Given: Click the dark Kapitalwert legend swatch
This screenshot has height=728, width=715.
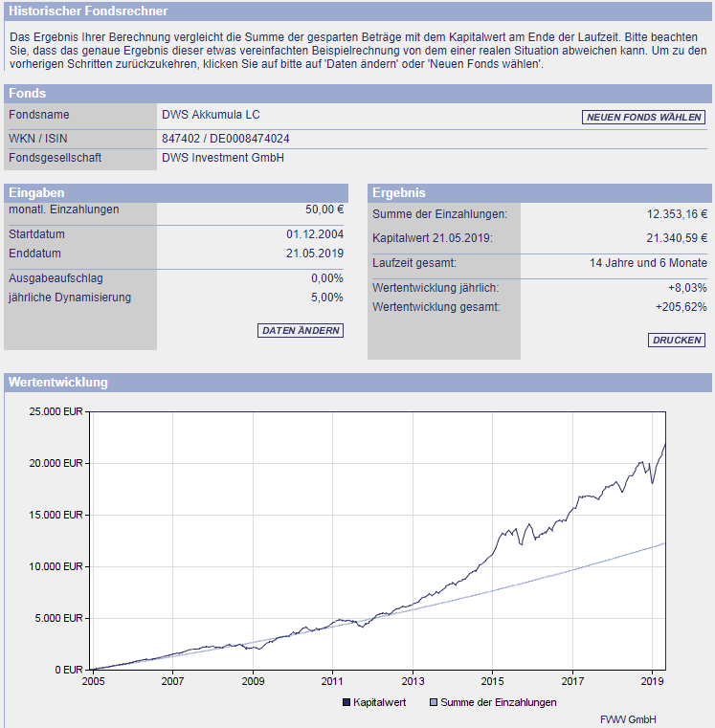Looking at the screenshot, I should click(x=346, y=702).
